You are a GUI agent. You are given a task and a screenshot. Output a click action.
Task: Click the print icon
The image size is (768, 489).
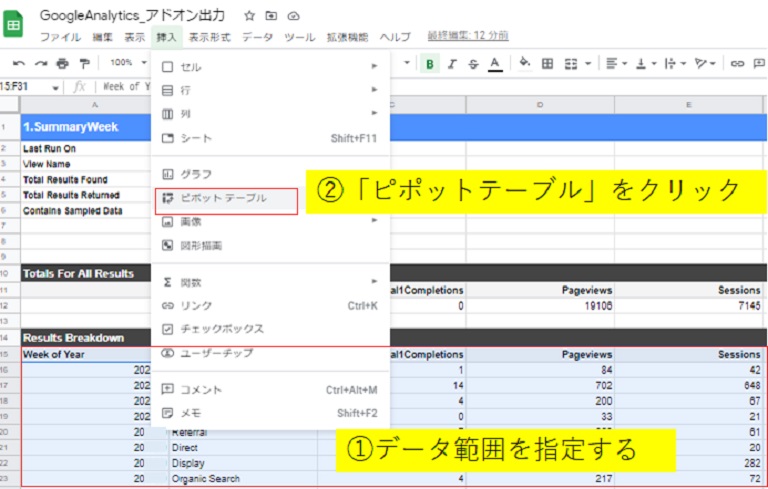63,63
